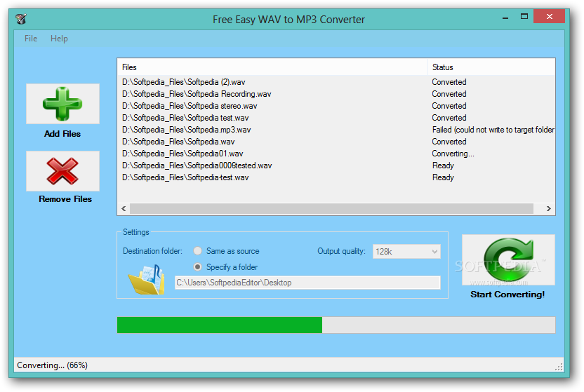
Task: Open the Output quality 128k dropdown
Action: click(406, 252)
